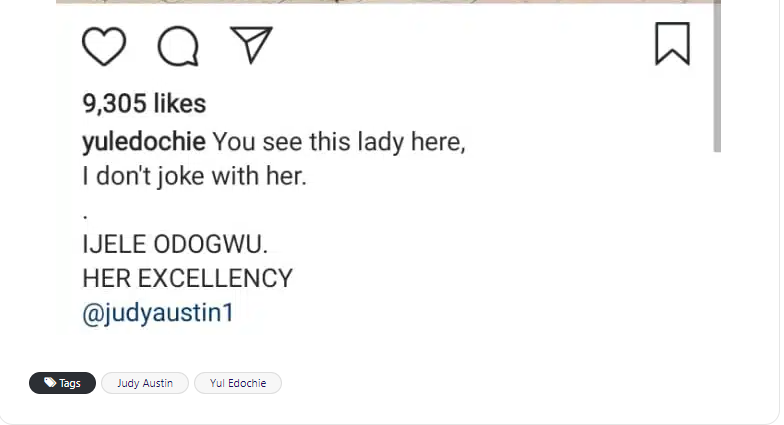Screen dimensions: 784x425
Task: Save the post with the bookmark icon
Action: point(672,44)
